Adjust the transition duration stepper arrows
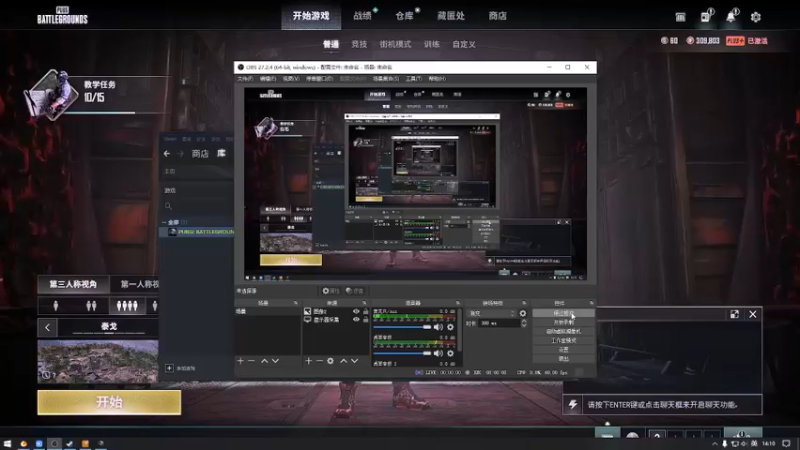The width and height of the screenshot is (800, 450). [x=523, y=323]
